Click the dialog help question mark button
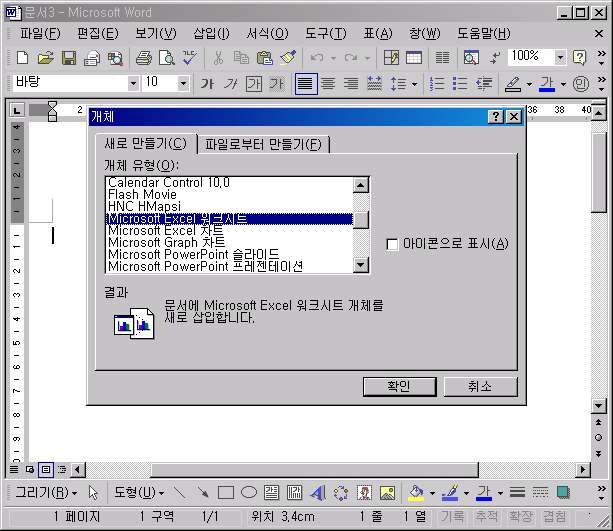 (495, 117)
